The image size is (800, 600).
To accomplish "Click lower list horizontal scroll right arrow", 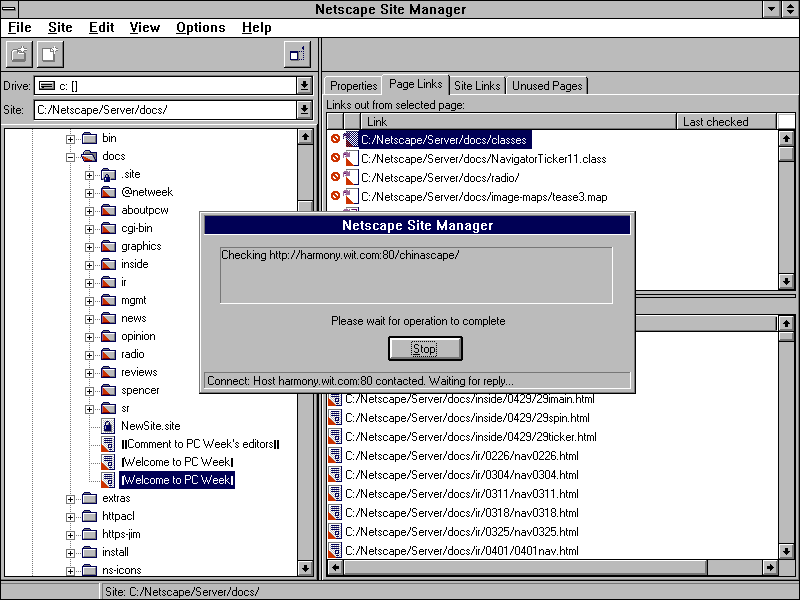I will coord(770,567).
